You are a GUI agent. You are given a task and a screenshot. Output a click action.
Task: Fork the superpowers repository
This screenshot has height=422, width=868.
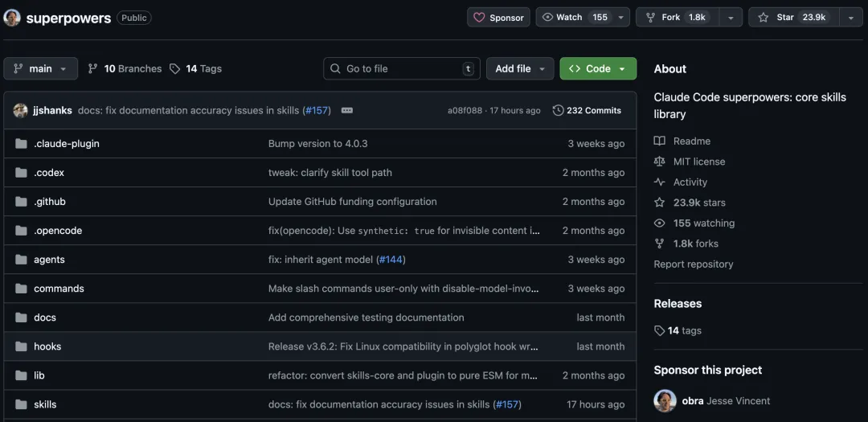click(674, 18)
